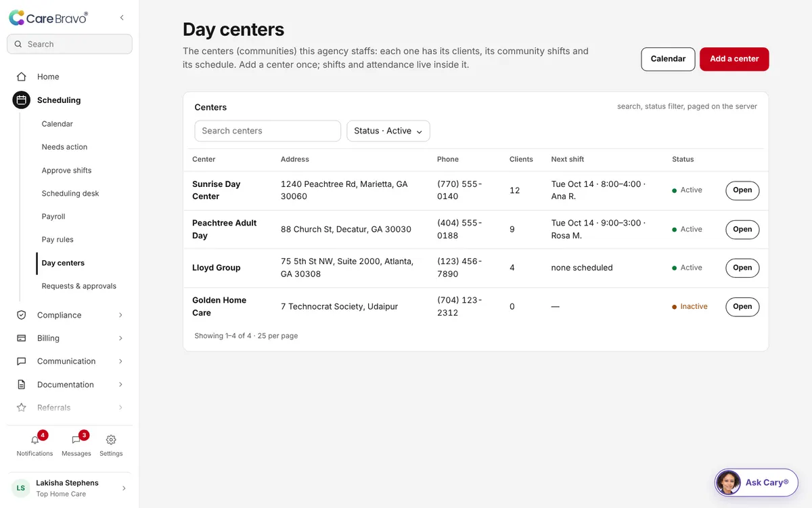The width and height of the screenshot is (812, 508).
Task: Click the Calendar button in header
Action: 668,59
